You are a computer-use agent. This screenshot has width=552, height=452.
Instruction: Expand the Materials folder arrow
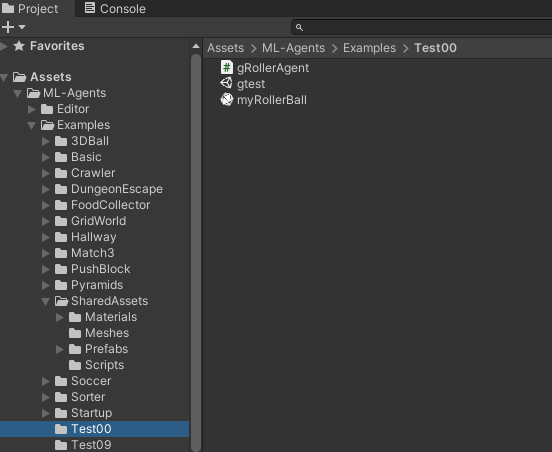pos(60,317)
